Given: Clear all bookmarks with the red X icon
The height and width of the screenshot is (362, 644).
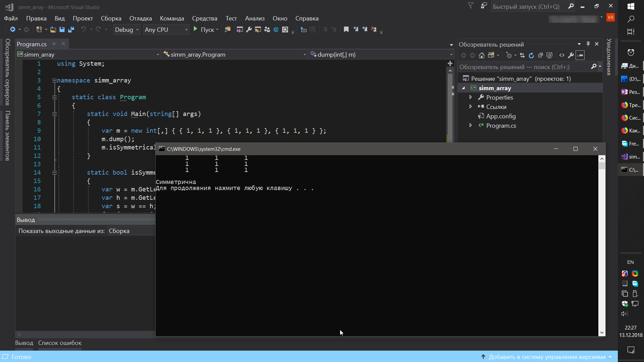Looking at the screenshot, I should 374,29.
